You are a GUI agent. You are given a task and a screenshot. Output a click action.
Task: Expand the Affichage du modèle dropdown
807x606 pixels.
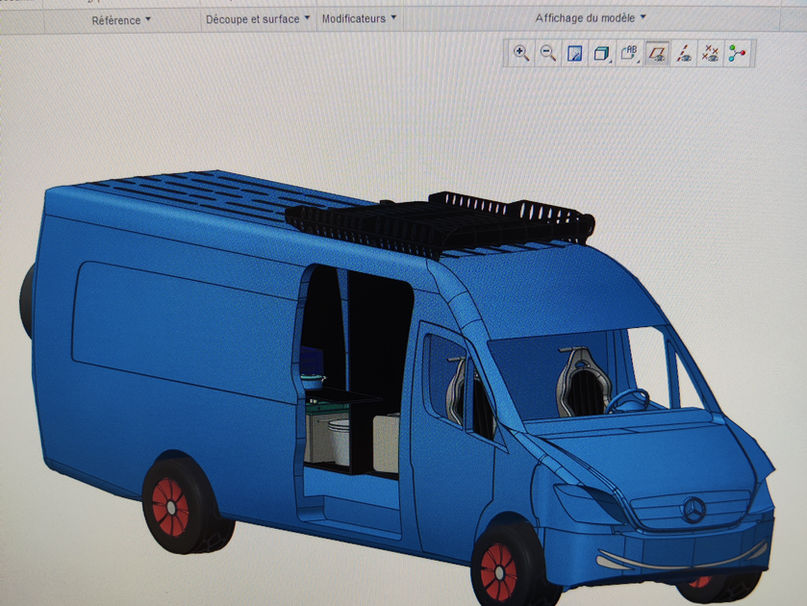590,18
